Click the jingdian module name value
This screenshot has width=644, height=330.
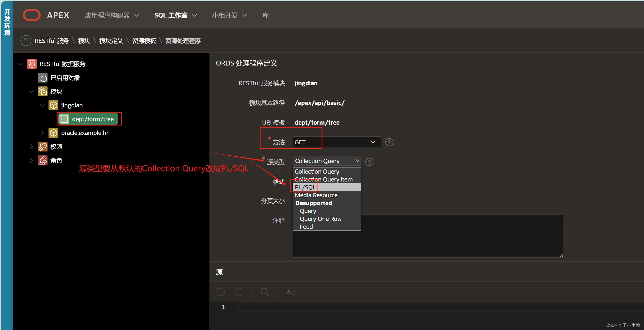(306, 83)
